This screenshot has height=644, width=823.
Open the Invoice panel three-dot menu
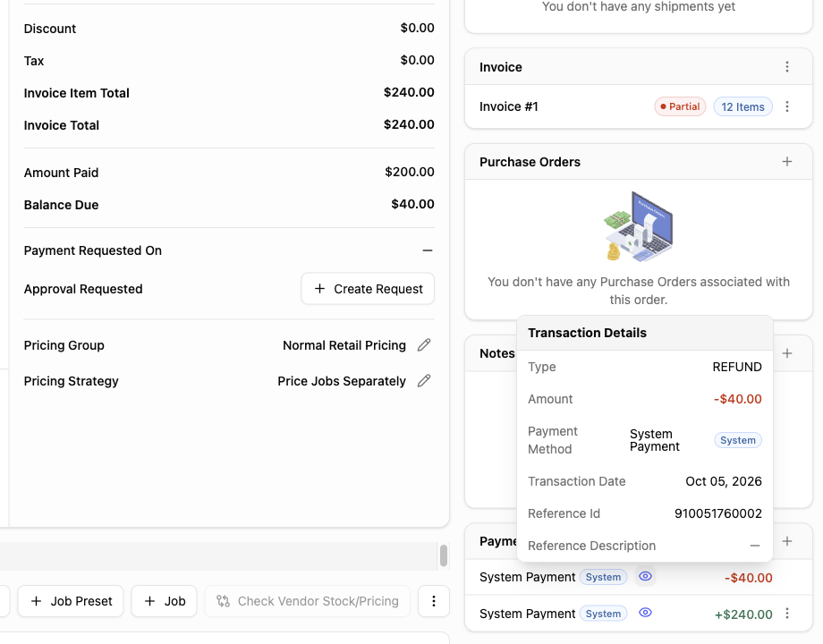coord(787,67)
